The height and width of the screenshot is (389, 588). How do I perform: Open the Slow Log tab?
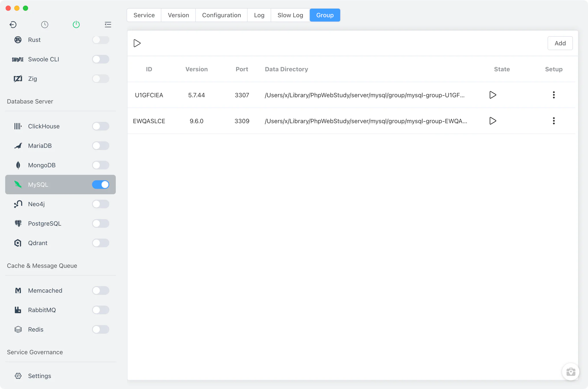click(290, 15)
